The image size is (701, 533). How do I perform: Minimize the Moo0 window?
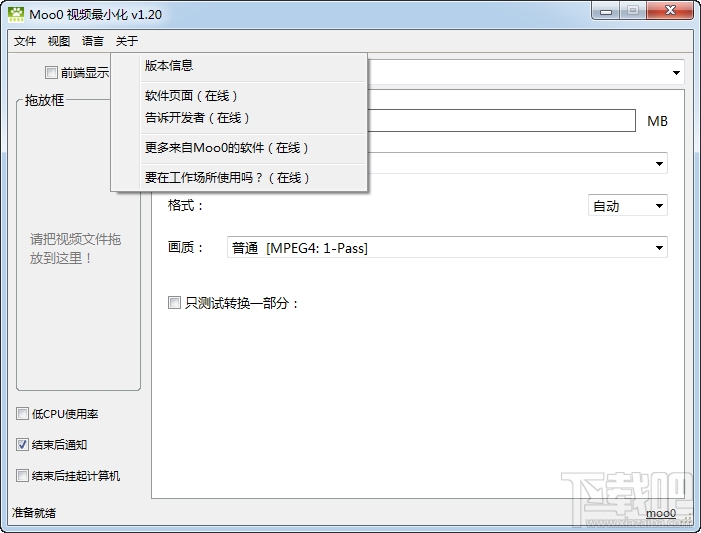click(x=606, y=11)
